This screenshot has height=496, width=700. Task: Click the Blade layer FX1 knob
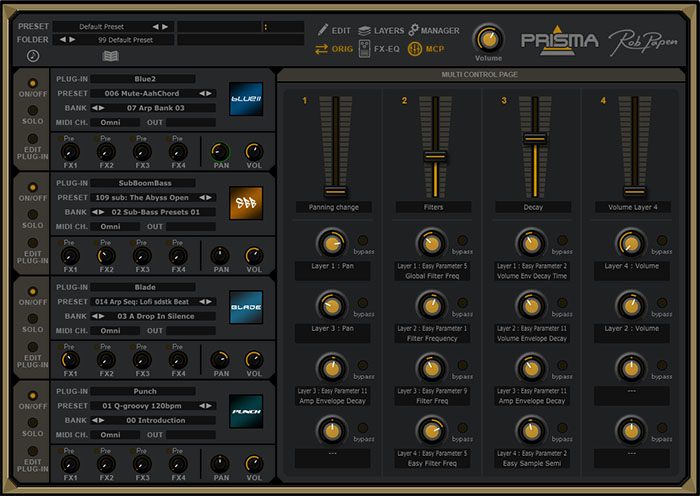[70, 360]
